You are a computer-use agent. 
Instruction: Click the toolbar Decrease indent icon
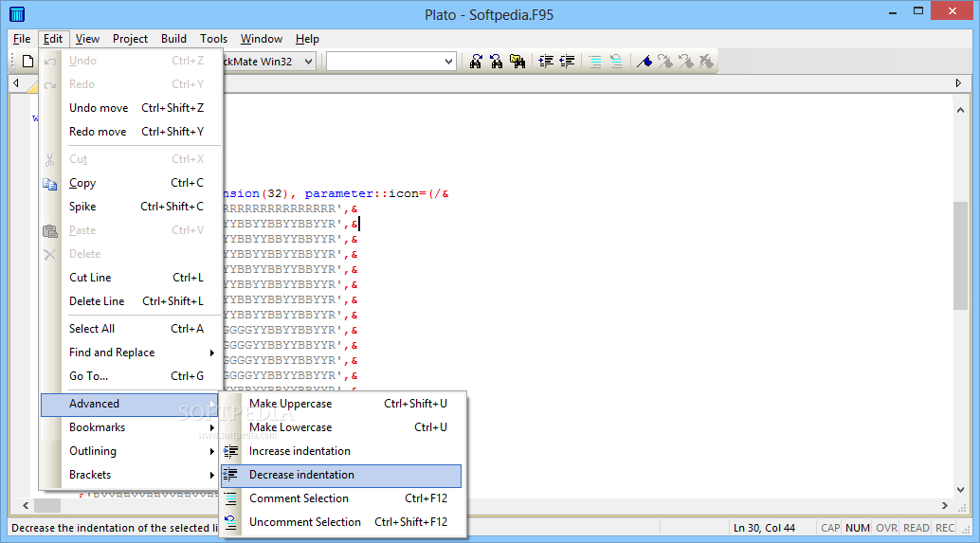(x=567, y=62)
